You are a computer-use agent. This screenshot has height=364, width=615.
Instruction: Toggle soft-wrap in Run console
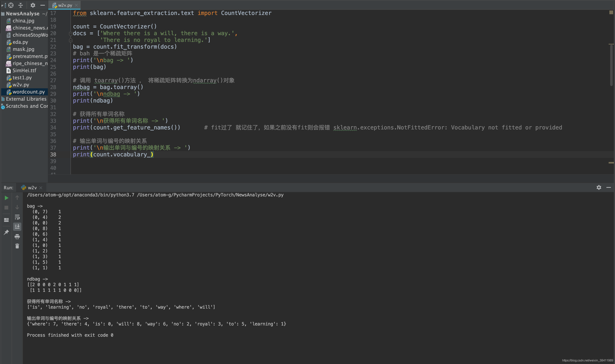pyautogui.click(x=17, y=217)
